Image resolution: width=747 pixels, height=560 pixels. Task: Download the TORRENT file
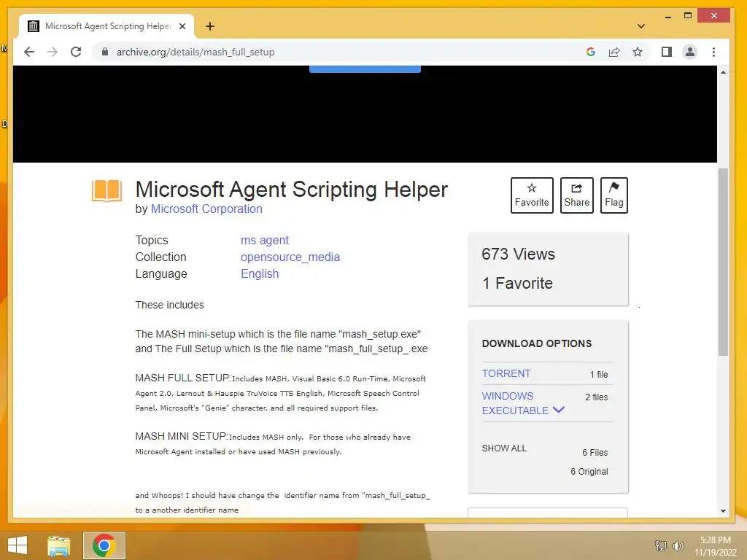[x=506, y=373]
